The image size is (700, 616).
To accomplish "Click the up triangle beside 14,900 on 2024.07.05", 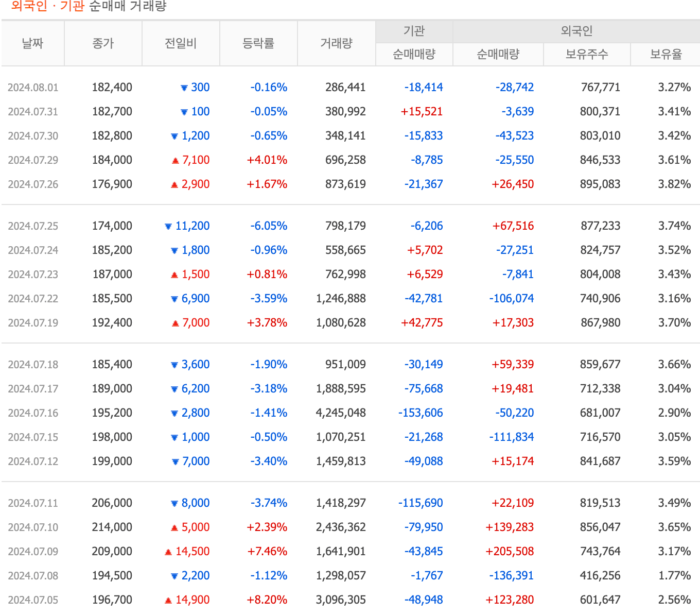I will click(x=167, y=600).
